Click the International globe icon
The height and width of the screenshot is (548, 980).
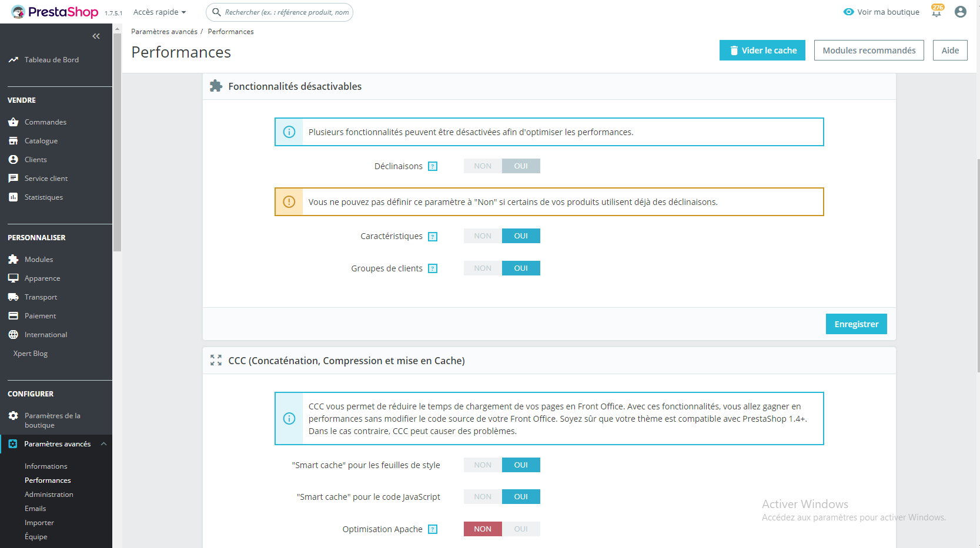[13, 335]
